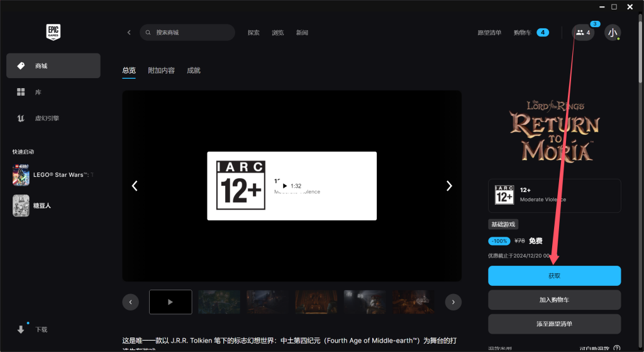The width and height of the screenshot is (644, 352).
Task: Show previous media with the left arrow
Action: point(135,186)
